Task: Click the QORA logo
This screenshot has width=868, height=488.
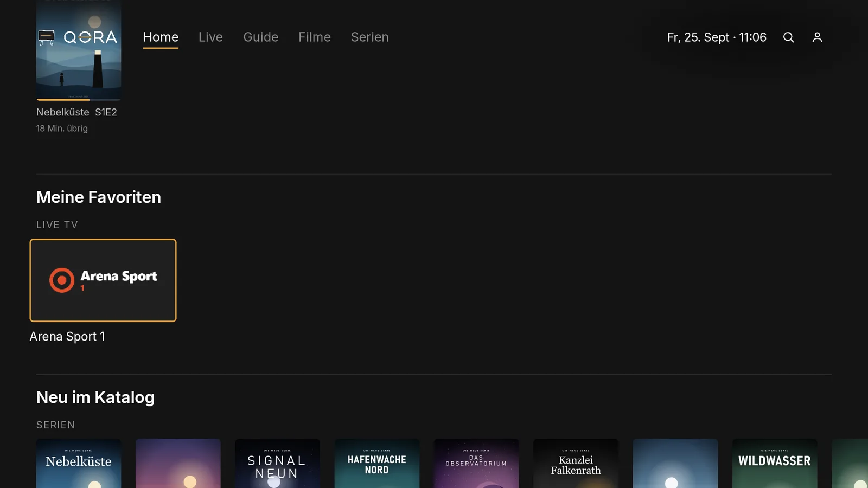Action: pos(78,37)
